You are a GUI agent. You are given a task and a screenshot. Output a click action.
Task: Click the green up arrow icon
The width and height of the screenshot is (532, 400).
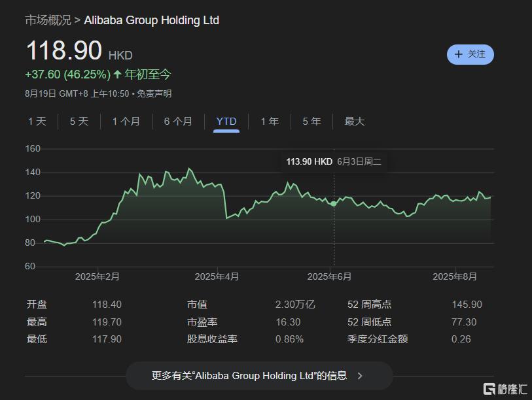pos(117,75)
